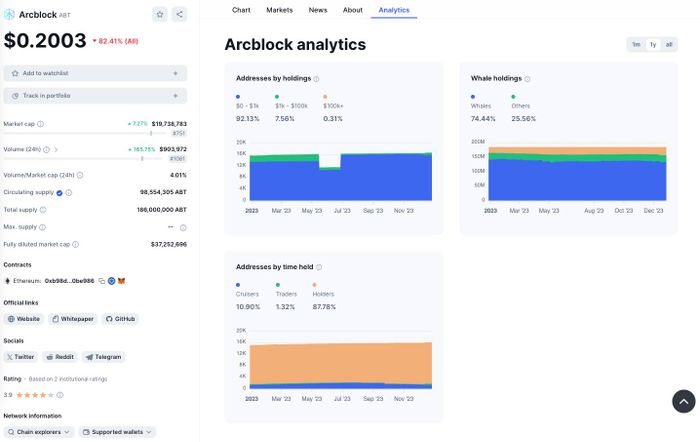Viewport: 700px width, 442px height.
Task: Open the About tab
Action: [353, 10]
